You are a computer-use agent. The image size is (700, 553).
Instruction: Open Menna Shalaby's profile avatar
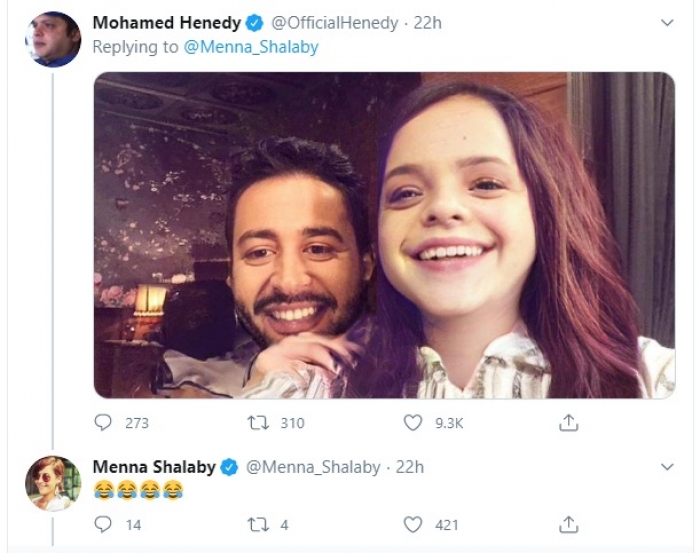(x=53, y=483)
